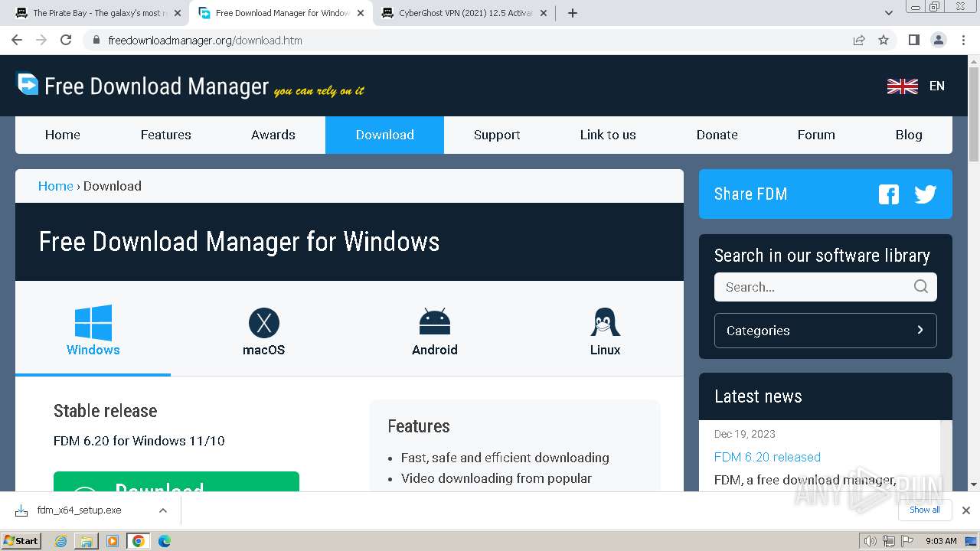Viewport: 980px width, 551px height.
Task: Click browser forward arrow
Action: pos(41,40)
